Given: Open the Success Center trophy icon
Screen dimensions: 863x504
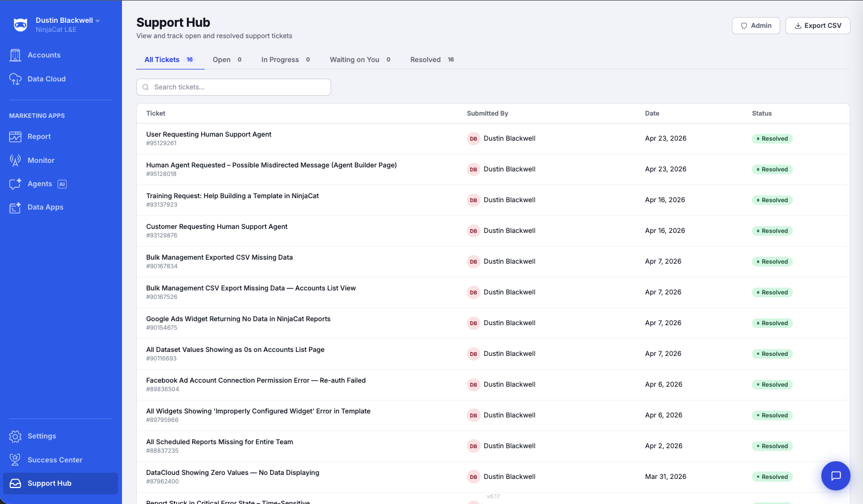Looking at the screenshot, I should click(15, 460).
